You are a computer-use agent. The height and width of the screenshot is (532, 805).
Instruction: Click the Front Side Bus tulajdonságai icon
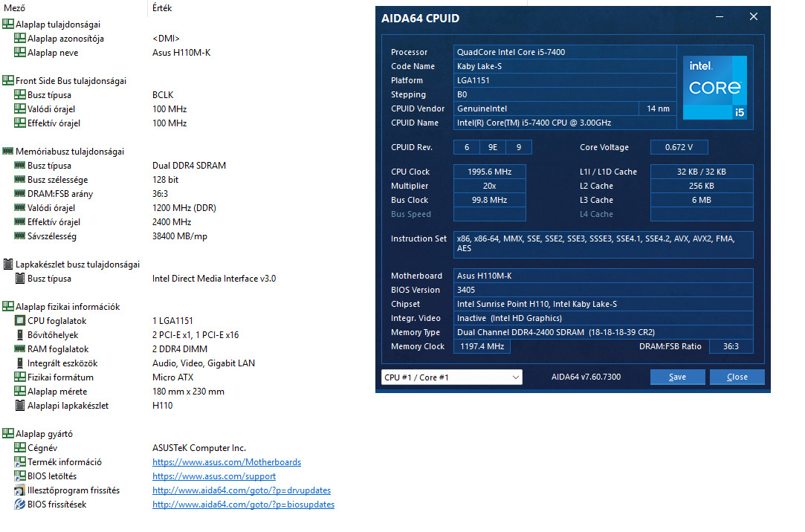tap(8, 80)
